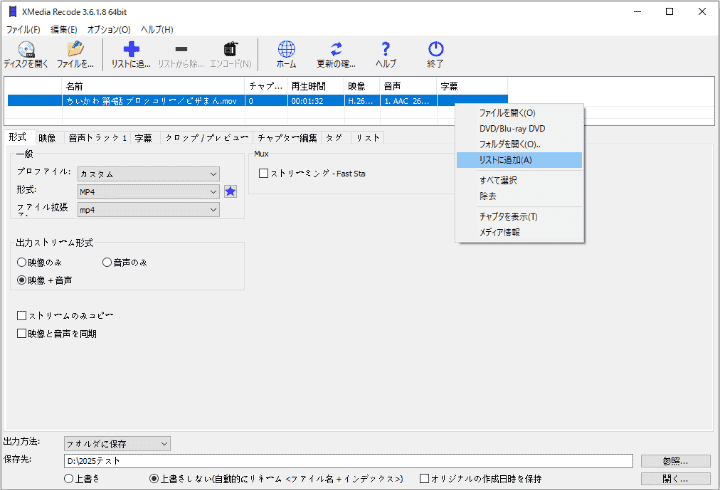Click the ファイルを開く folder icon in toolbar
The height and width of the screenshot is (490, 720).
(x=75, y=49)
